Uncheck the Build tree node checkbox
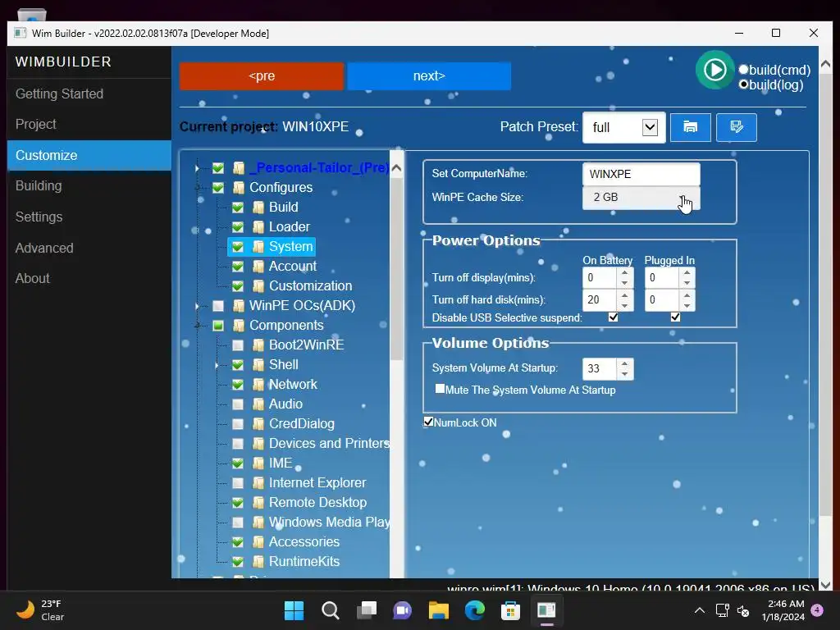This screenshot has height=630, width=840. point(238,208)
